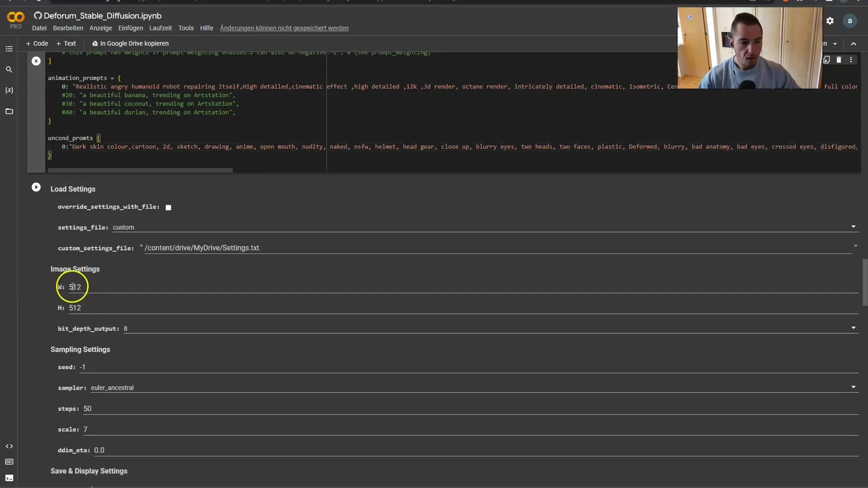
Task: Open the Anzeige menu
Action: pyautogui.click(x=101, y=28)
